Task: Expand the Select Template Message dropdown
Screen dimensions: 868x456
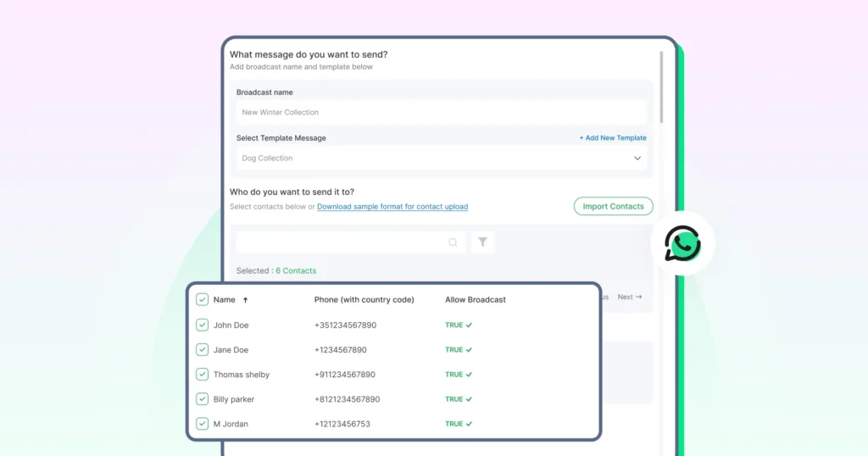Action: coord(441,158)
